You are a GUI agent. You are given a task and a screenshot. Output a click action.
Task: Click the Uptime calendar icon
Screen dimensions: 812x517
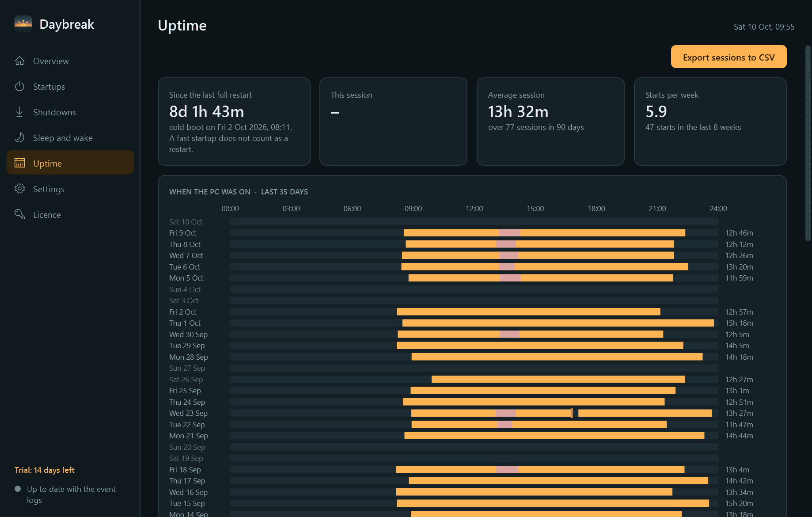coord(19,163)
